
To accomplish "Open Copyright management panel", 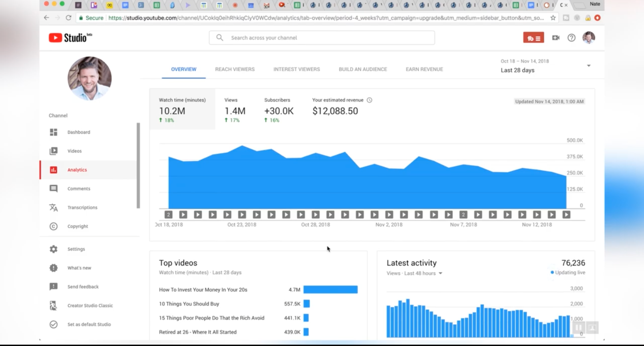I will [x=77, y=226].
